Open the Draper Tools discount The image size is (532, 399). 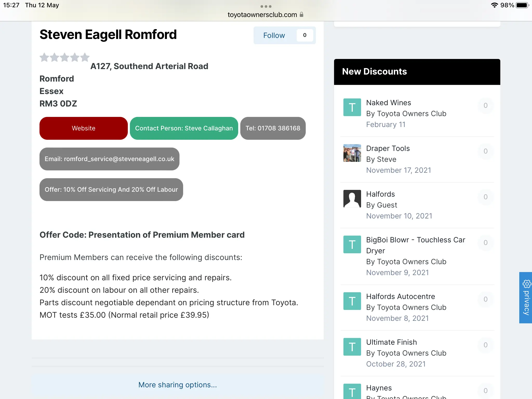[388, 148]
